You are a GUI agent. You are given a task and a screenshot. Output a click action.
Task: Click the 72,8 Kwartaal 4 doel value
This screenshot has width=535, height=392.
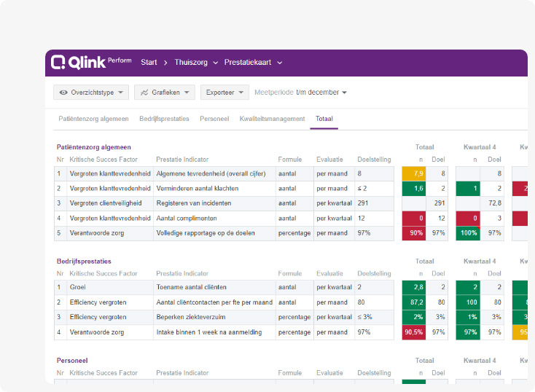point(495,203)
